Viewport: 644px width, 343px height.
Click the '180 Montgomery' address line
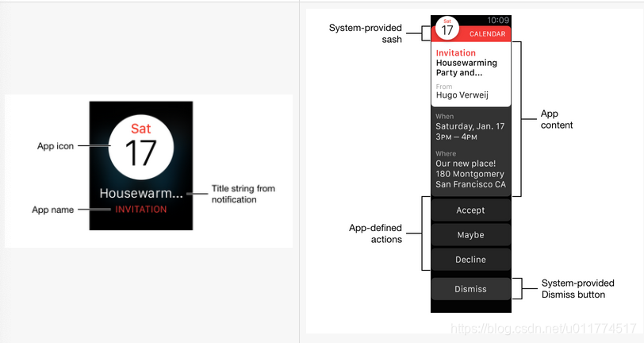point(470,174)
